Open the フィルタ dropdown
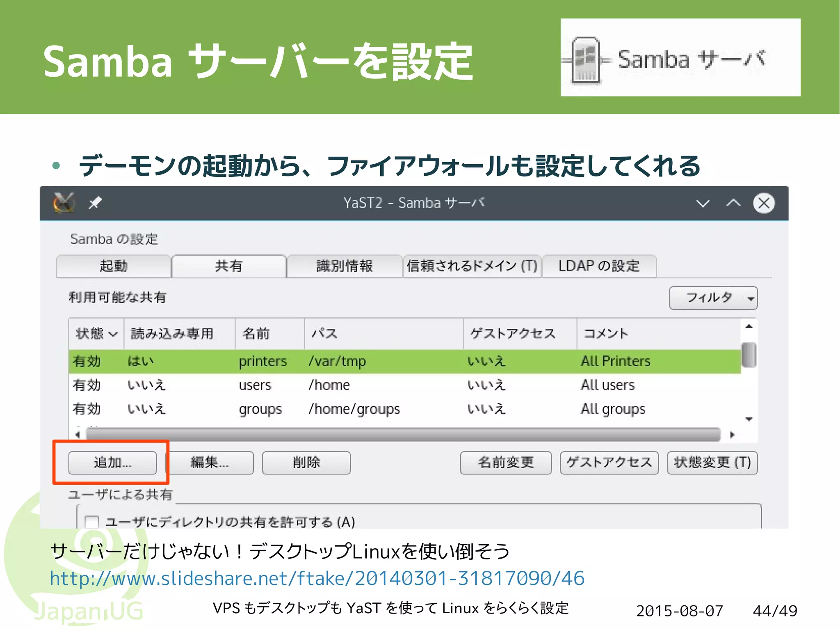Image resolution: width=840 pixels, height=630 pixels. point(713,298)
